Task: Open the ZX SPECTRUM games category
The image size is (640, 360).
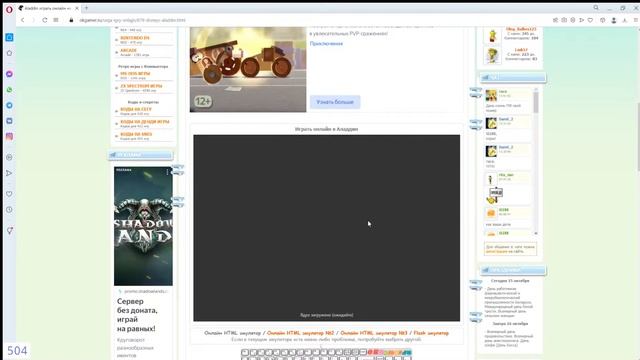Action: (x=141, y=86)
